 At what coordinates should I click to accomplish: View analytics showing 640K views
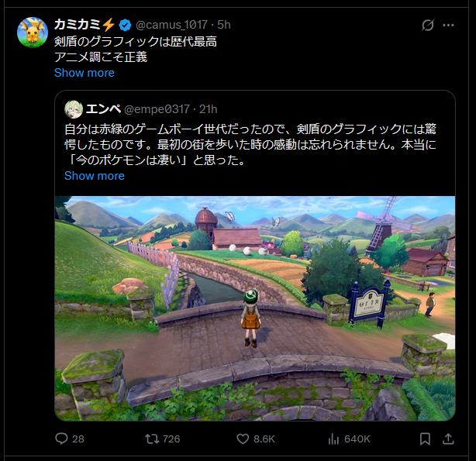pyautogui.click(x=333, y=439)
